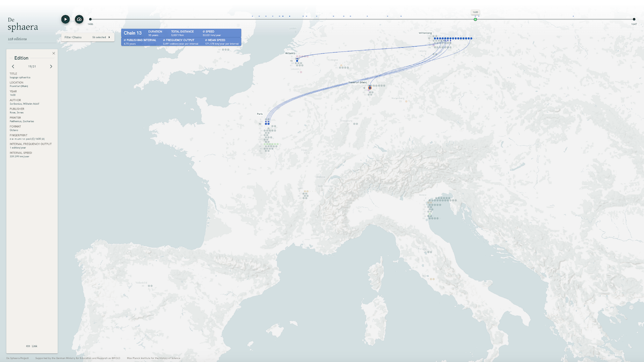The image size is (644, 362).
Task: Go to next edition with right chevron
Action: click(51, 67)
